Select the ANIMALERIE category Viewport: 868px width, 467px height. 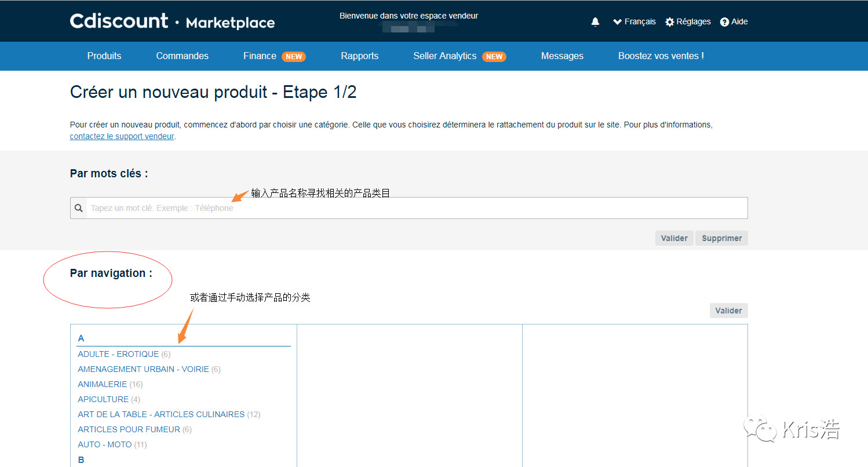[x=102, y=384]
